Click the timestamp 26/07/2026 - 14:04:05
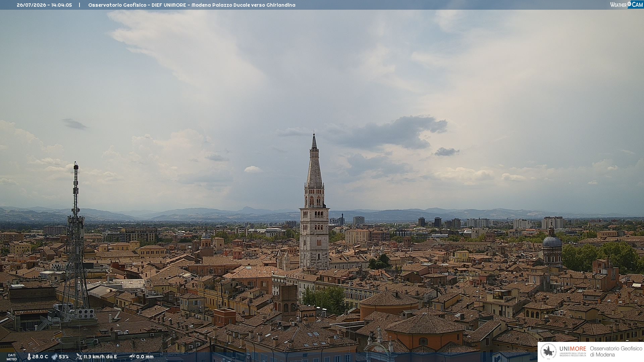The image size is (644, 362). 44,5
